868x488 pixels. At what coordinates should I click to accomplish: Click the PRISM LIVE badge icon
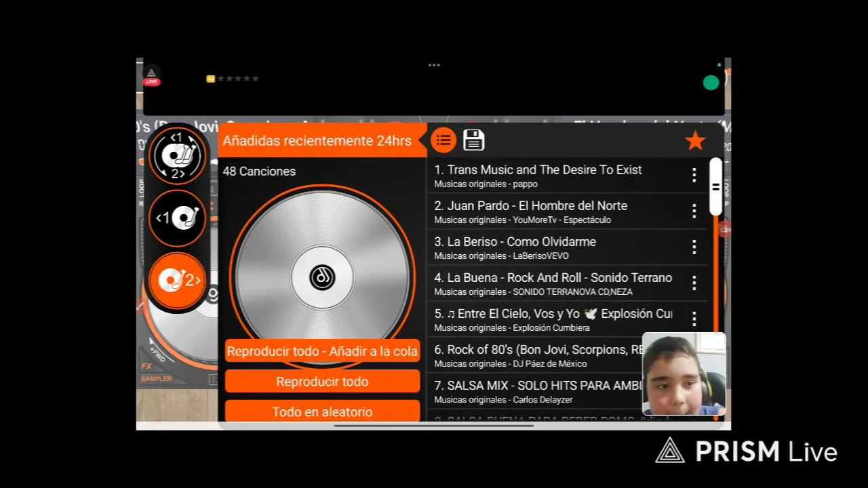(151, 77)
